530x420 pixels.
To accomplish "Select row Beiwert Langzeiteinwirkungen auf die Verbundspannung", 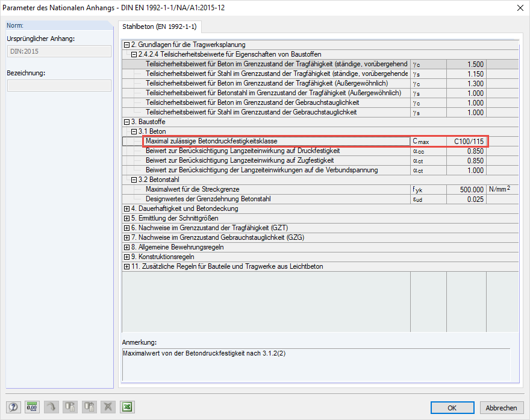I will point(320,171).
